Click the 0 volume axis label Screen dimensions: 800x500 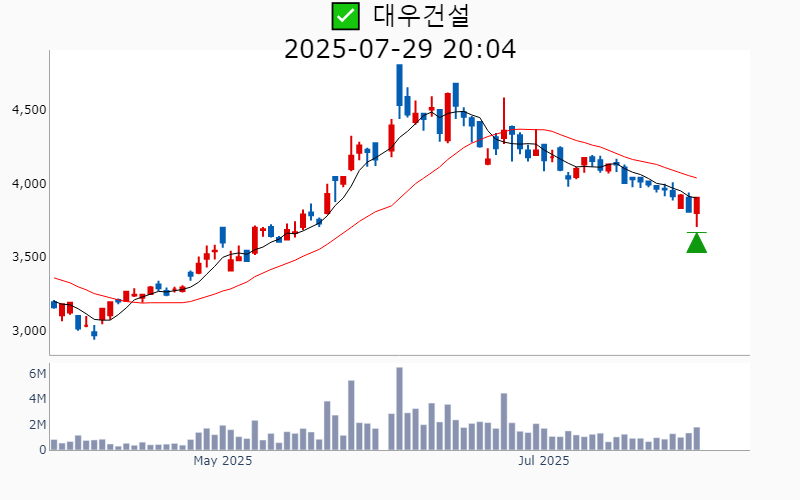click(x=43, y=450)
